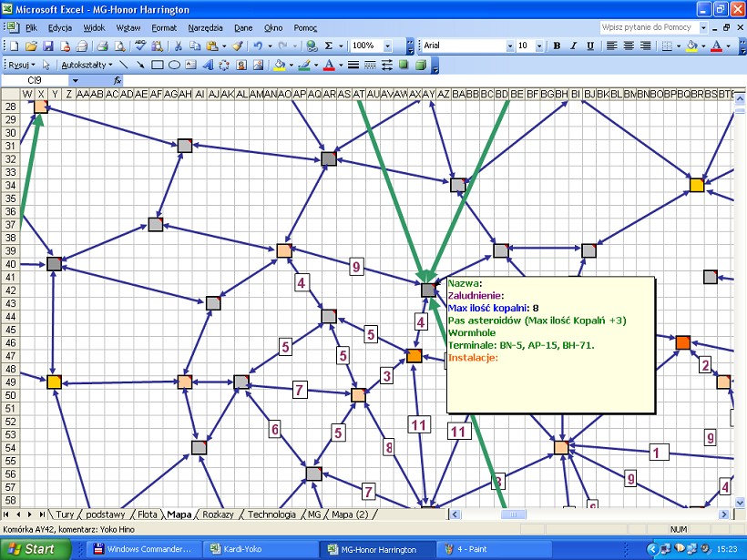Select the Oval shape tool
The width and height of the screenshot is (747, 560).
174,65
